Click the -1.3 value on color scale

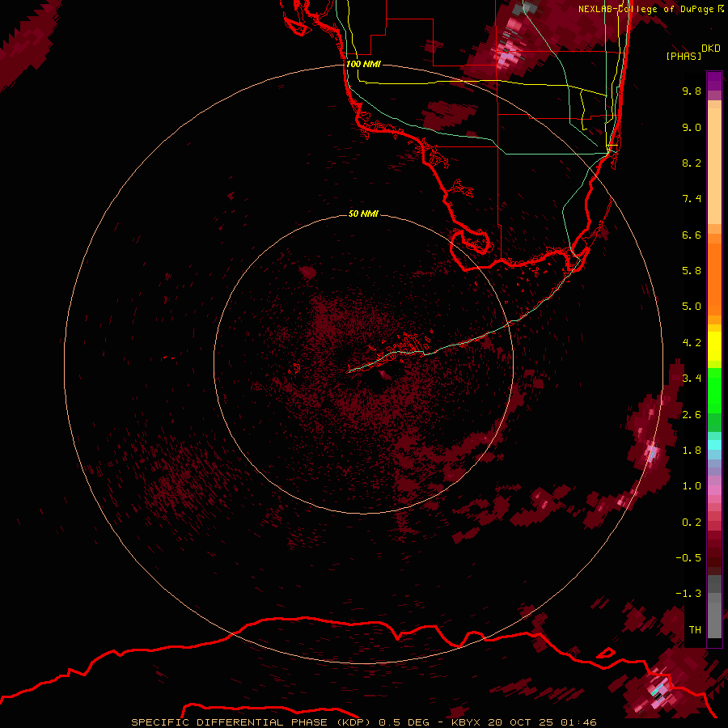pos(688,594)
